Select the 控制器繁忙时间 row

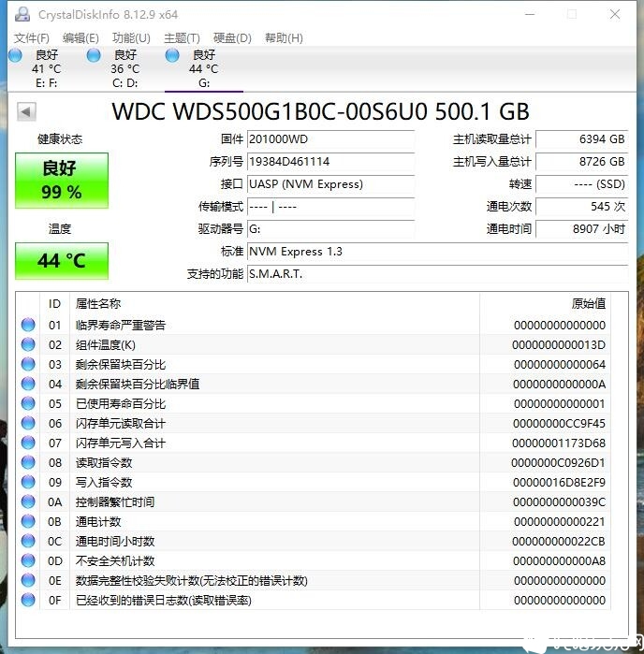point(313,501)
